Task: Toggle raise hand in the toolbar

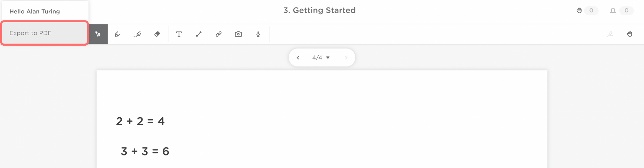Action: (630, 34)
